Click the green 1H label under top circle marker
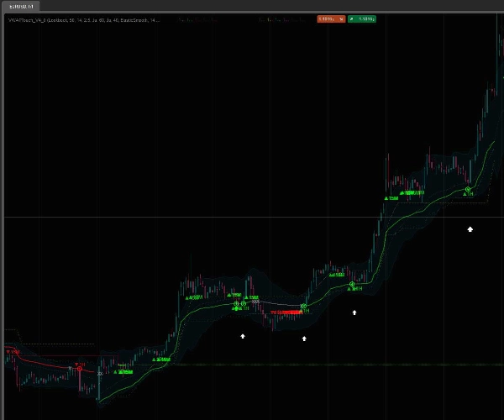 468,194
